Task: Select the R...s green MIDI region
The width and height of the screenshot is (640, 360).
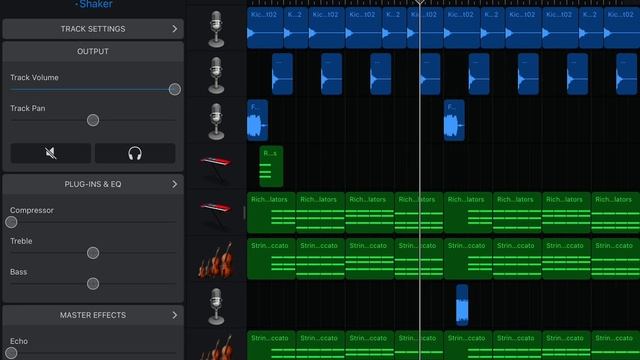Action: (x=271, y=166)
